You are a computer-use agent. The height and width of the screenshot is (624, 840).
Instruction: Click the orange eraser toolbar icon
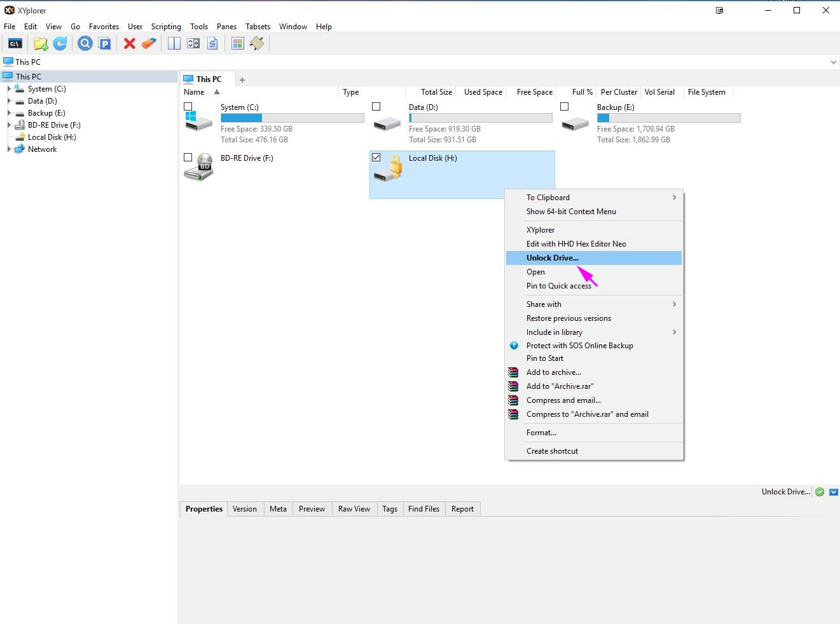coord(149,43)
